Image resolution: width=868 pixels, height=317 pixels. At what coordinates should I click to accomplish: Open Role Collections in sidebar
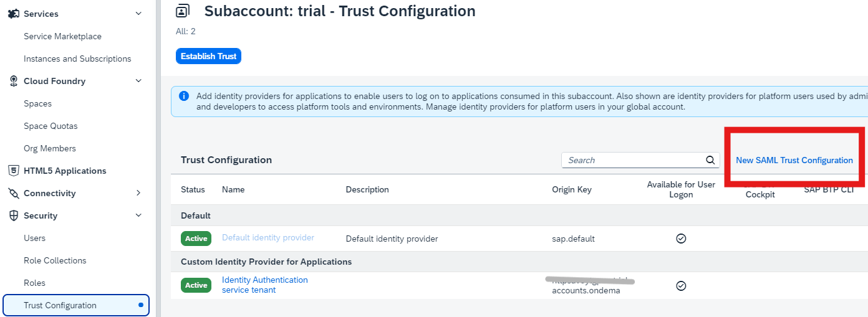(x=55, y=260)
